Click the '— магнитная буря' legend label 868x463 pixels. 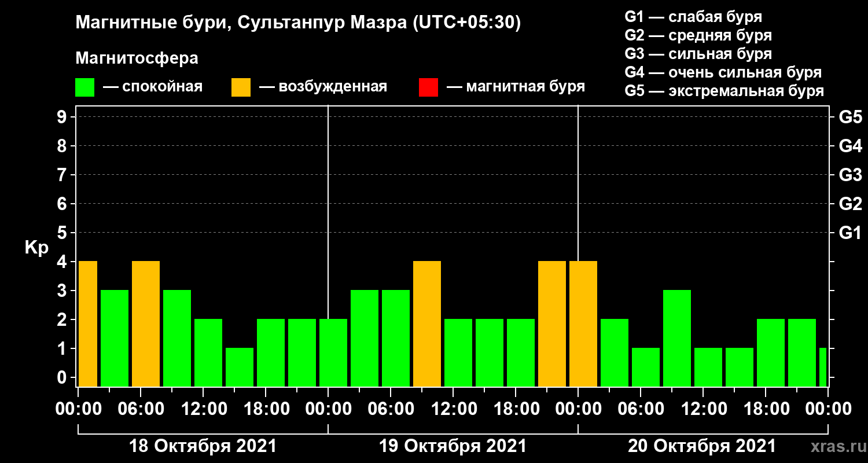(516, 87)
